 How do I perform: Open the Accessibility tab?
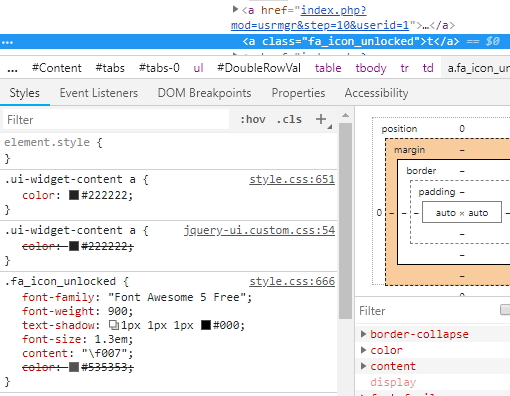point(376,93)
